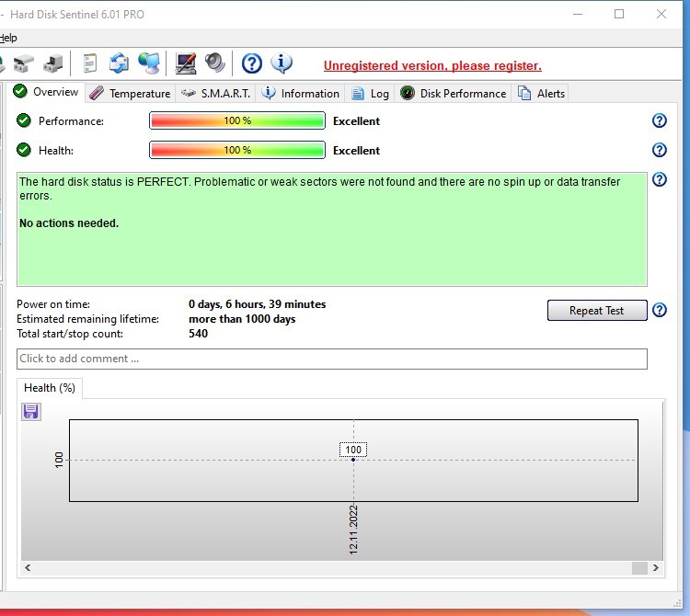
Task: Select the Overview tab
Action: point(46,92)
